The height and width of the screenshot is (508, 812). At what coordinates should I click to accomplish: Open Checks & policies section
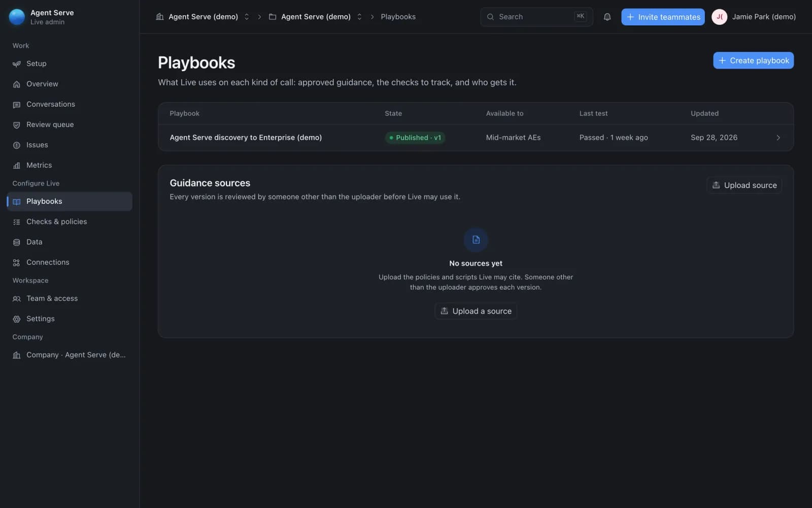point(70,221)
